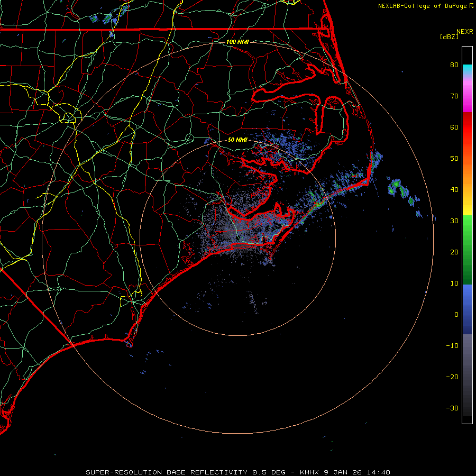Click the -20 value on the dBZ scale
The image size is (476, 476).
coord(452,377)
